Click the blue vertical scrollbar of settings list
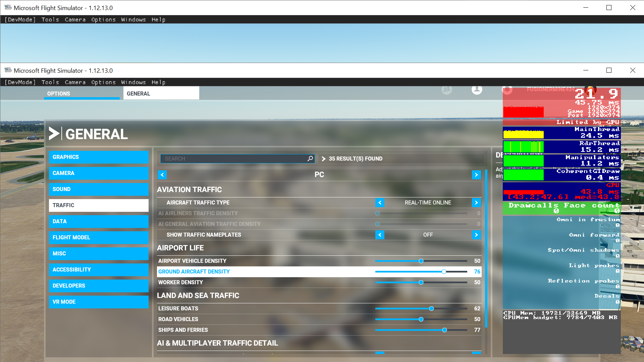 [x=486, y=248]
